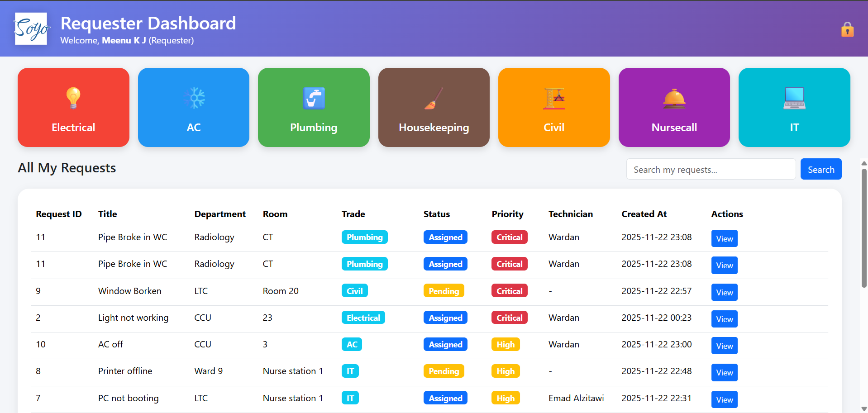The height and width of the screenshot is (413, 868).
Task: Select the Housekeeping broom icon
Action: 433,99
